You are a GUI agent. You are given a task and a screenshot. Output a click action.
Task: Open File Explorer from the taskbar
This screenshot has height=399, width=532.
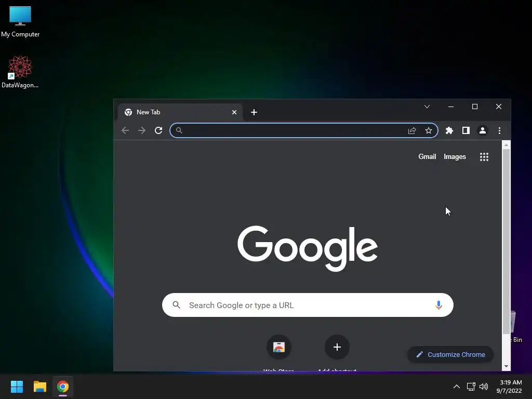(39, 387)
